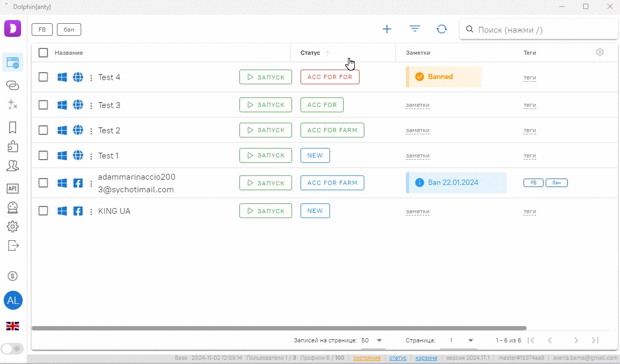Open the корзина link in the status bar
Viewport: 620px width, 364px height.
click(426, 358)
